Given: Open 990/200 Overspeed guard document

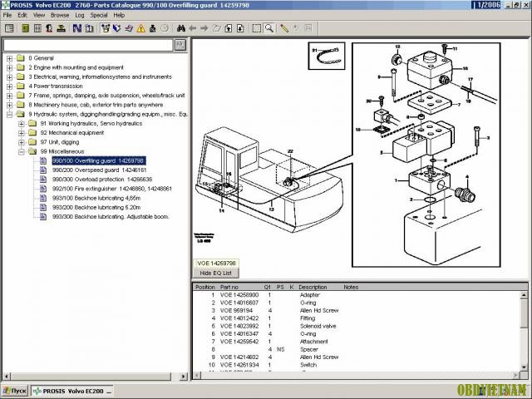Looking at the screenshot, I should (x=99, y=170).
